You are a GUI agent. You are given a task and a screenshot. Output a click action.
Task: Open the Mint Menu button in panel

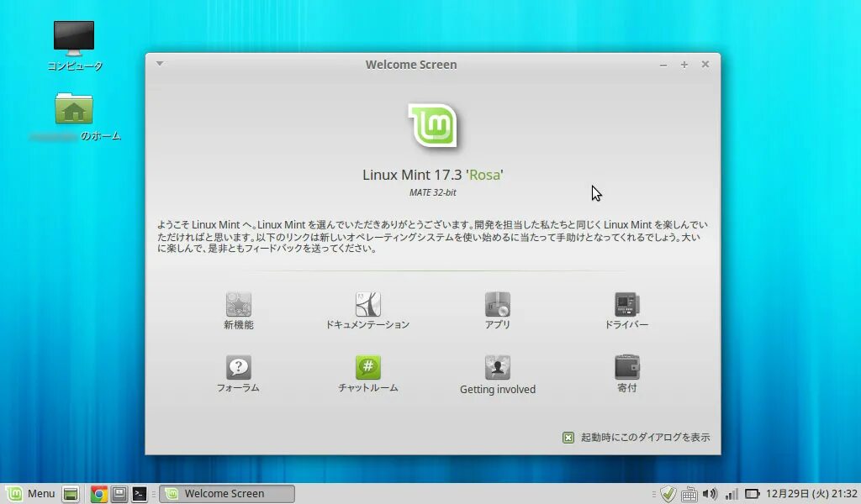(31, 494)
